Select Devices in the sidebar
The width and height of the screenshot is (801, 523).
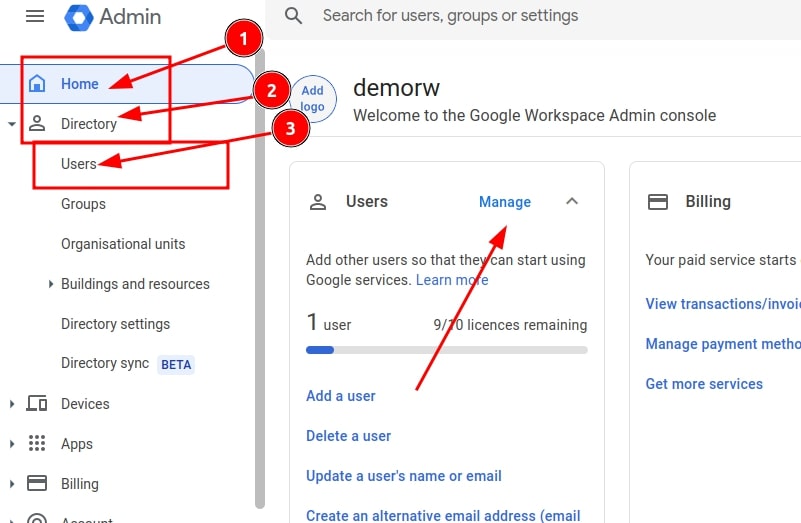[x=85, y=403]
